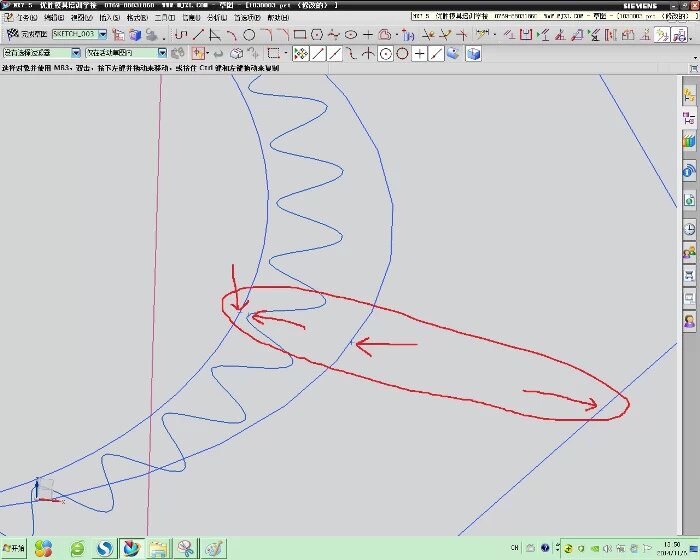Select the Studio Spline tool

click(333, 35)
